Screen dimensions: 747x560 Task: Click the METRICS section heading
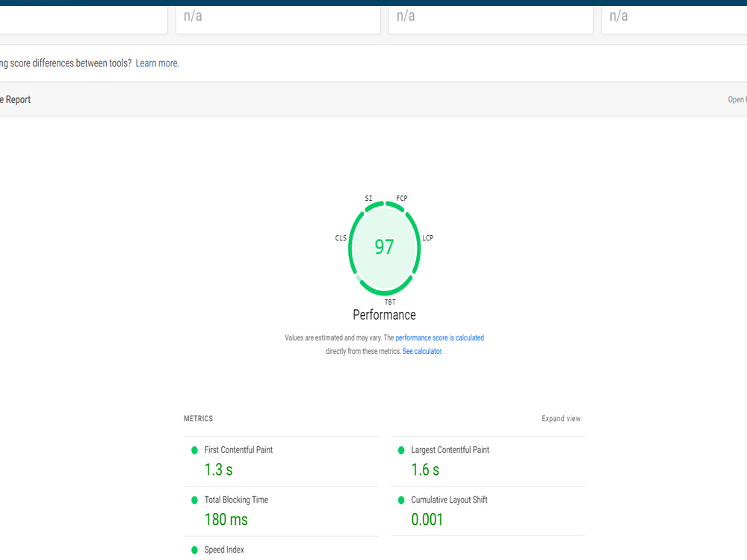point(198,419)
